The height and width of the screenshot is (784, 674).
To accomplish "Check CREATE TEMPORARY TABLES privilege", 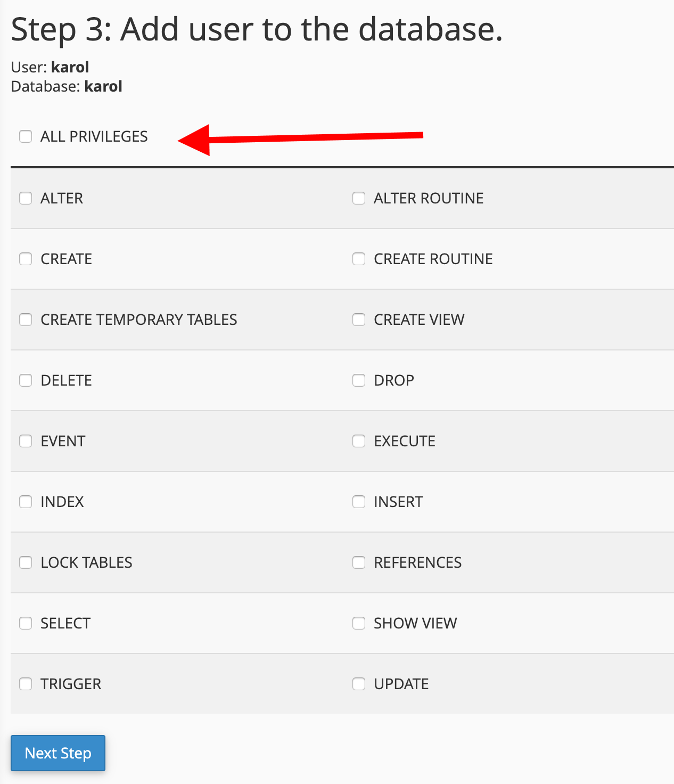I will [x=26, y=320].
